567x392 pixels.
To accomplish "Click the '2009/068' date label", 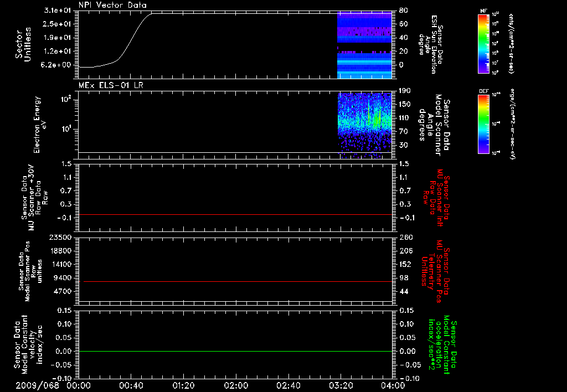I will [37, 385].
